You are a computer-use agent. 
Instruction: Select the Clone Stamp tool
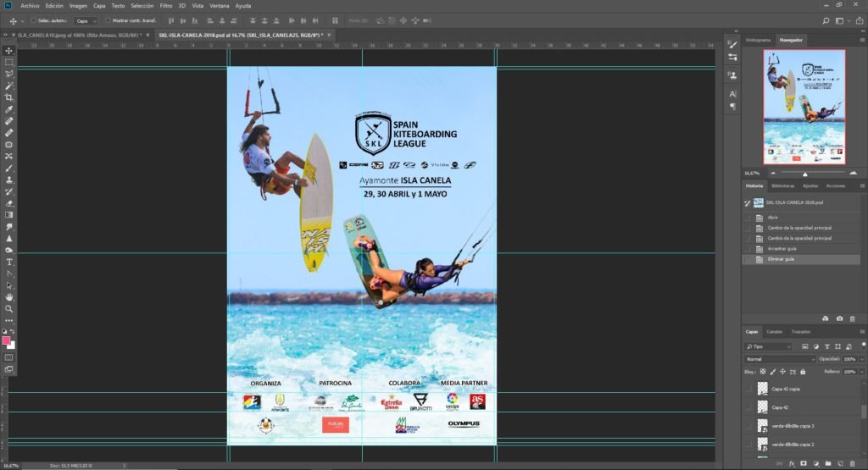[8, 180]
